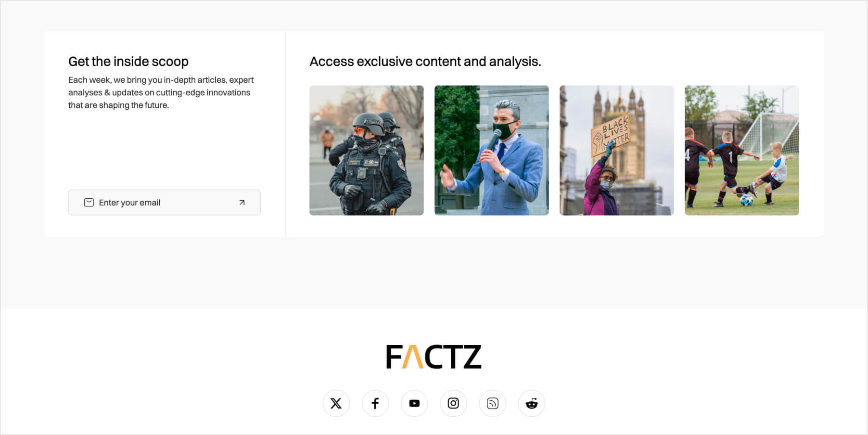Click the "Each week, we bring you" paragraph

pos(161,92)
